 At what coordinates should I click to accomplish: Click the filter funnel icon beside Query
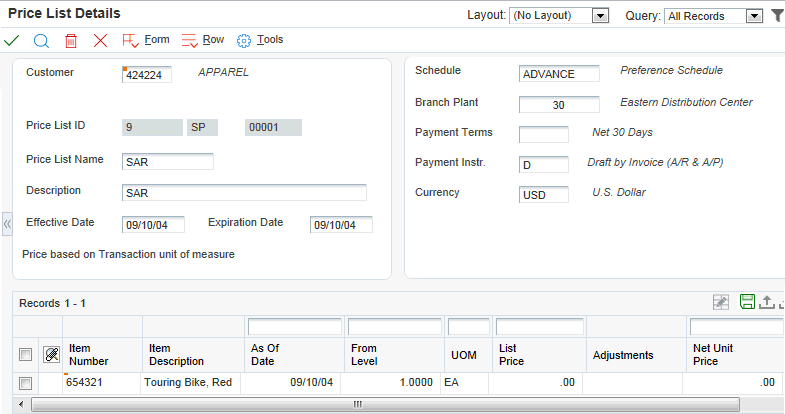click(x=777, y=16)
